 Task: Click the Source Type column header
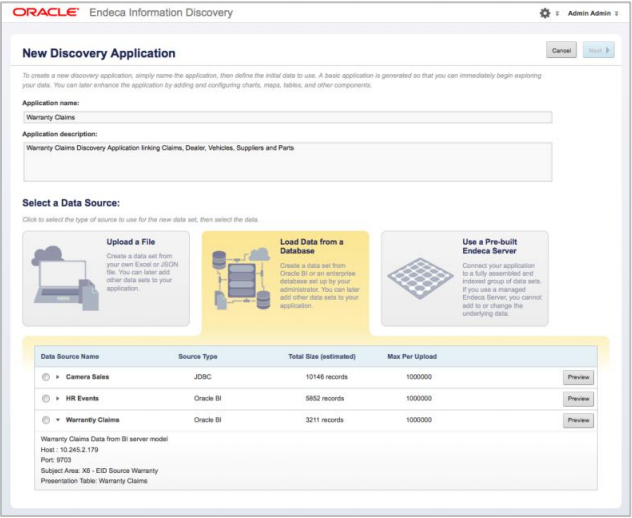[x=198, y=357]
